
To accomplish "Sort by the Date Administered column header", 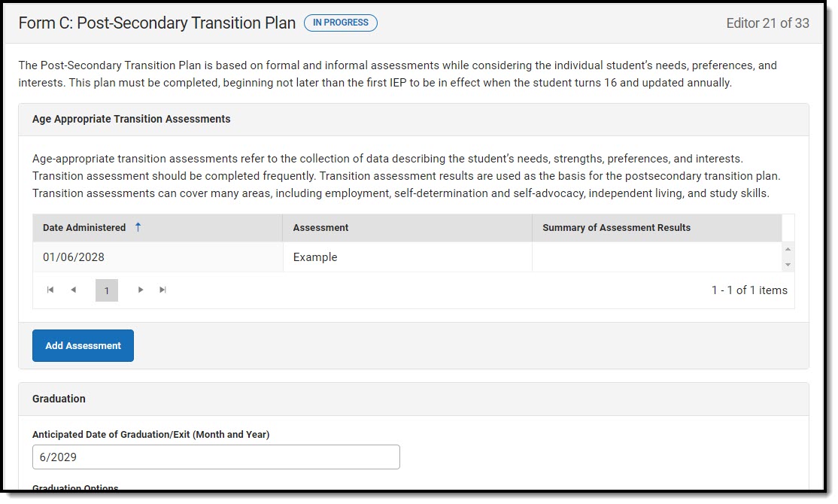I will tap(84, 228).
